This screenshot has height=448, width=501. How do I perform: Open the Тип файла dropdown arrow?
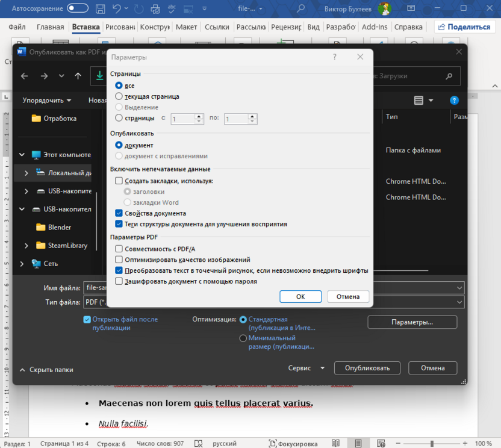pyautogui.click(x=459, y=302)
